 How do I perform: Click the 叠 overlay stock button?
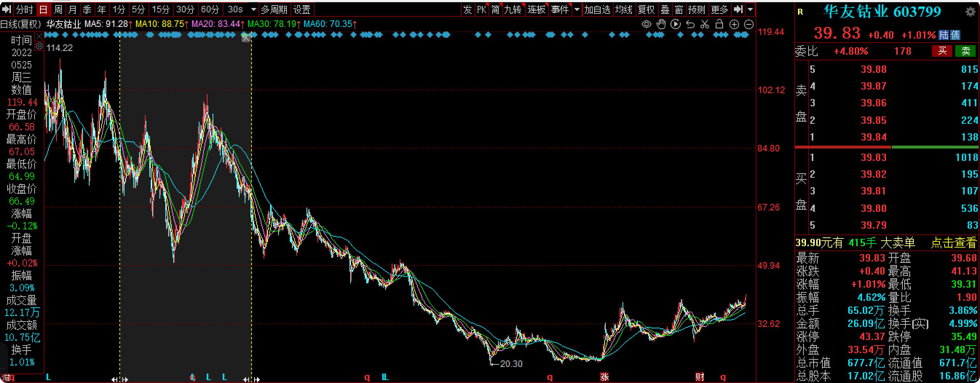coord(665,9)
